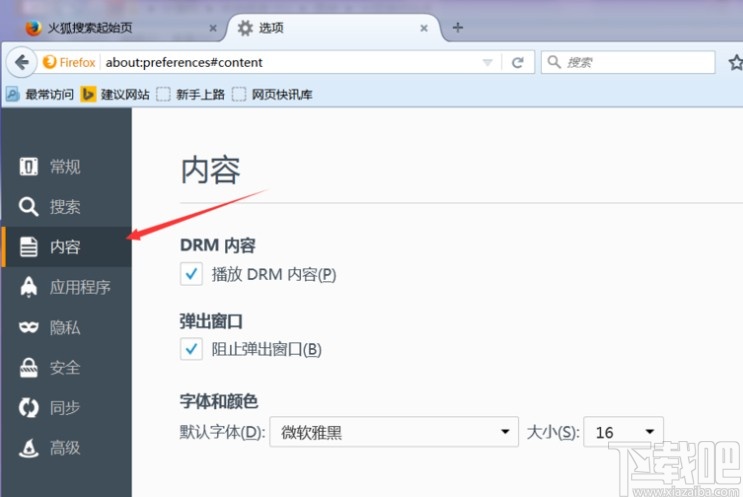This screenshot has height=497, width=743.
Task: Click the padlock icon for 安全
Action: tap(28, 367)
